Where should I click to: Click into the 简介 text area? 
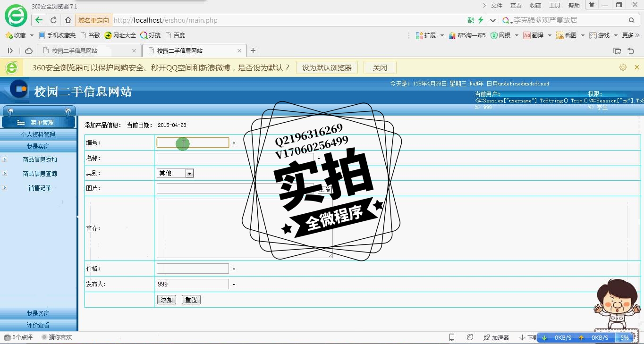(x=245, y=228)
